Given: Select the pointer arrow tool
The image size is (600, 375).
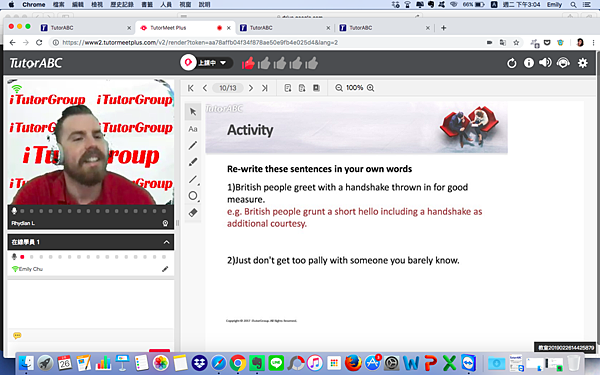Looking at the screenshot, I should pyautogui.click(x=193, y=112).
